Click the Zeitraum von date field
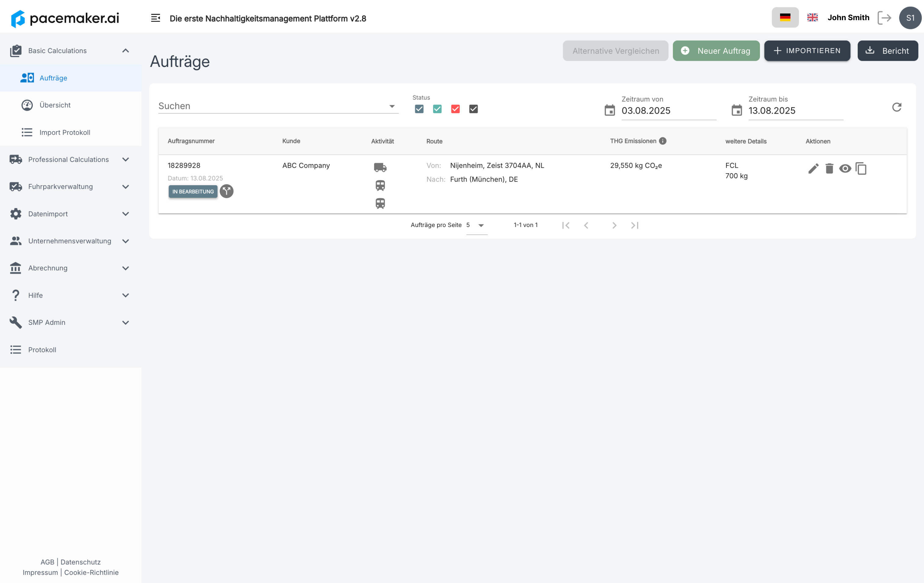Image resolution: width=924 pixels, height=583 pixels. pos(668,111)
